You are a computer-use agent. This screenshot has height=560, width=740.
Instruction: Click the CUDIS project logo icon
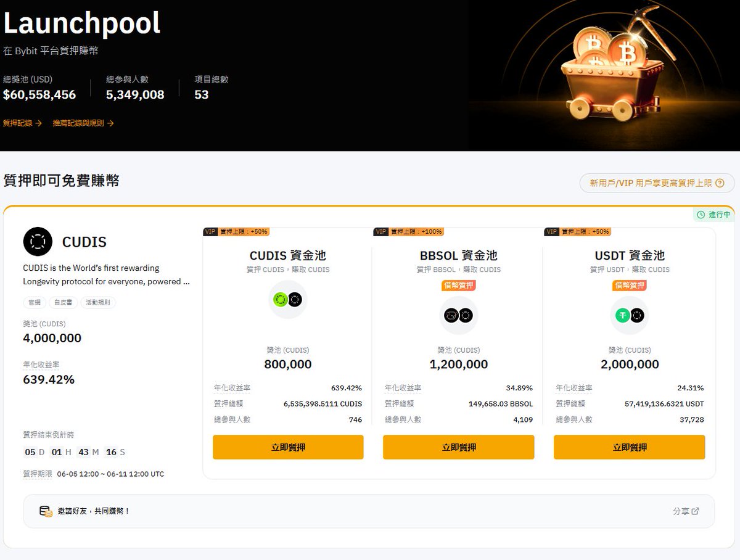click(38, 242)
